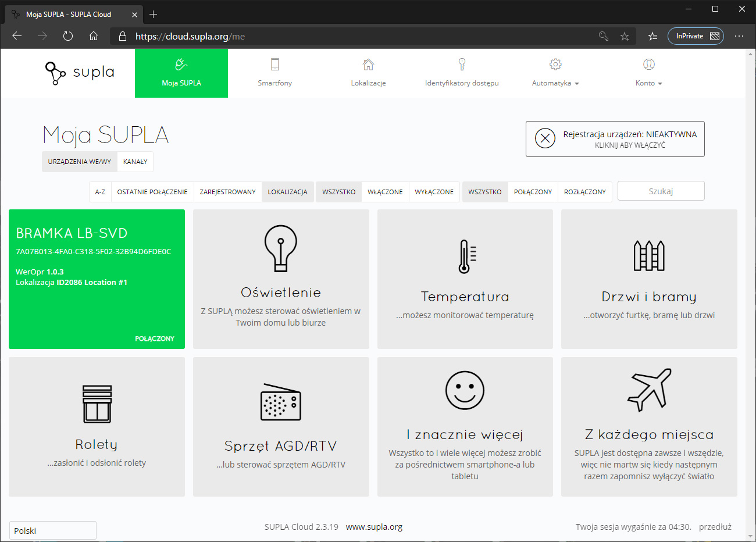Switch to Kanały tab
Viewport: 756px width, 542px height.
click(x=135, y=162)
